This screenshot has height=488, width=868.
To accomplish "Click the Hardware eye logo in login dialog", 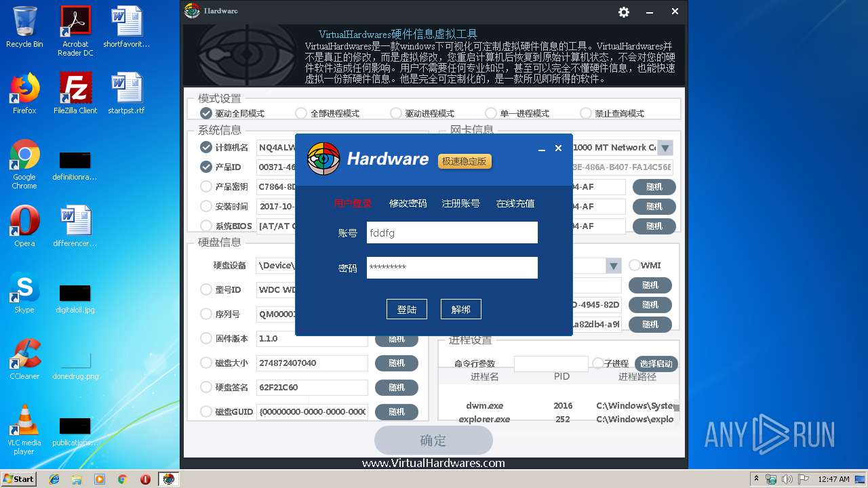I will (323, 159).
